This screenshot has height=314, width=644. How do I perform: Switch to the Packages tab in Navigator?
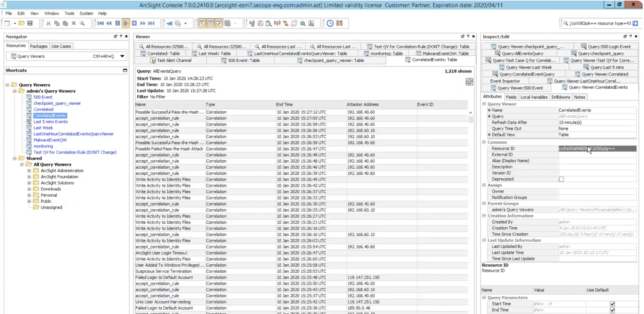tap(39, 46)
